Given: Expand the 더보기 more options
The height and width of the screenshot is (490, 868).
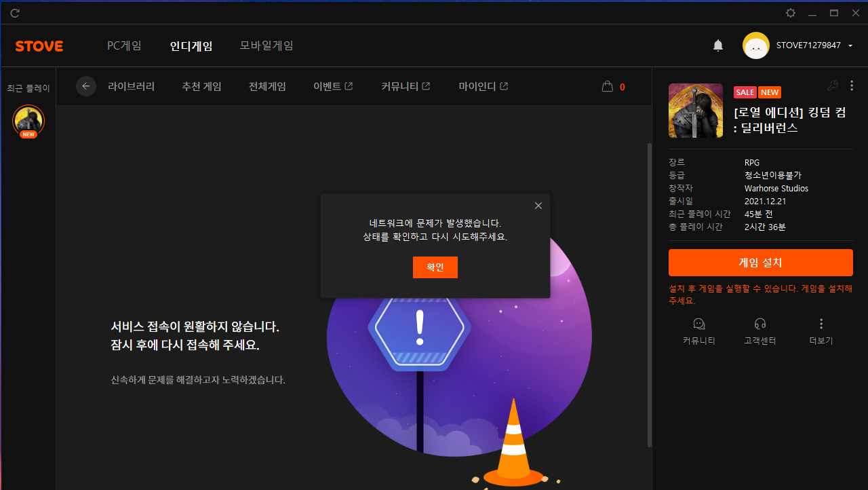Looking at the screenshot, I should [x=821, y=324].
